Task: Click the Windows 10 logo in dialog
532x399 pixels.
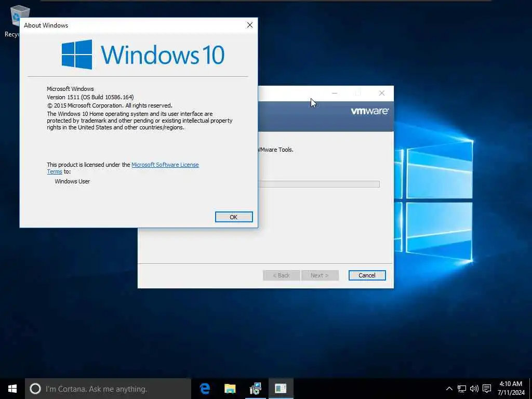Action: (x=143, y=55)
